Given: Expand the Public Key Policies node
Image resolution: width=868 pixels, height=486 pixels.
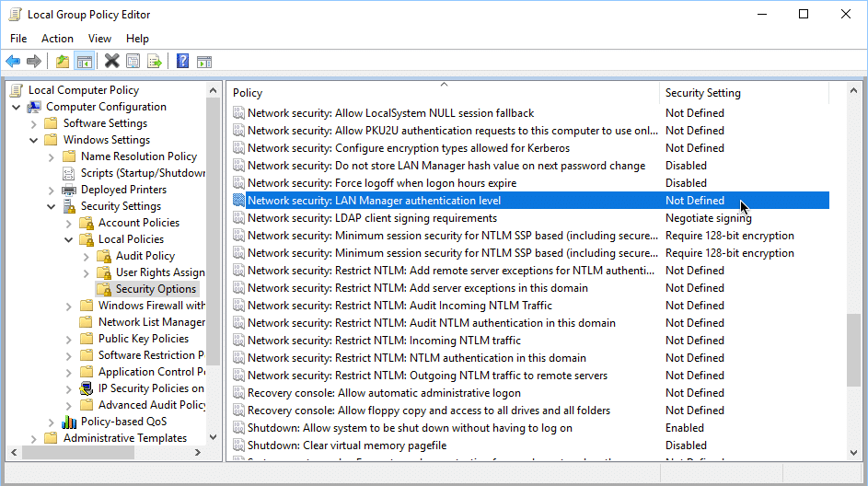Looking at the screenshot, I should point(69,340).
